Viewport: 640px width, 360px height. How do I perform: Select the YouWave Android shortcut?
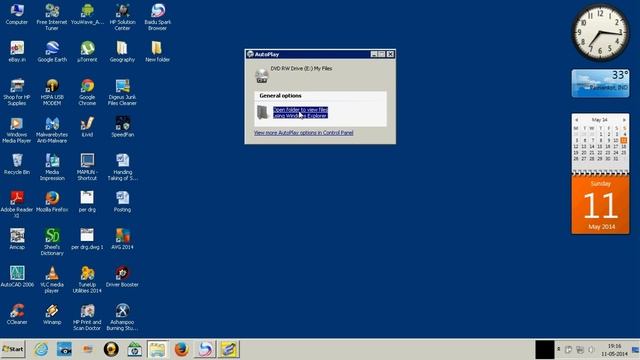[87, 14]
